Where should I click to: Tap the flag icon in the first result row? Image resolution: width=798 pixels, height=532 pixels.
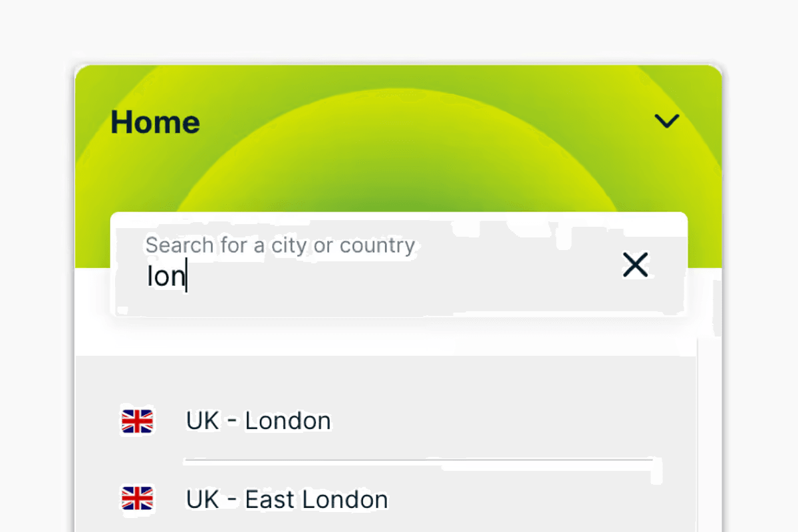click(x=136, y=421)
